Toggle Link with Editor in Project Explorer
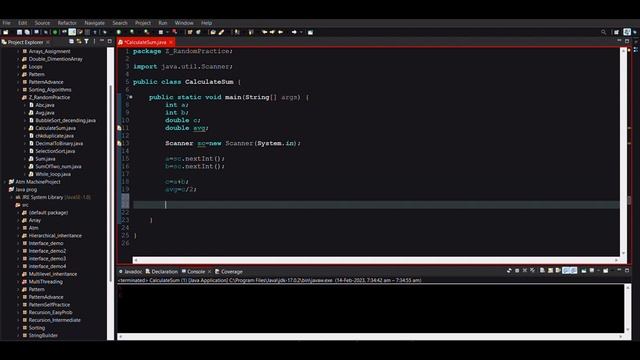Viewport: 640px width, 360px height. (79, 42)
